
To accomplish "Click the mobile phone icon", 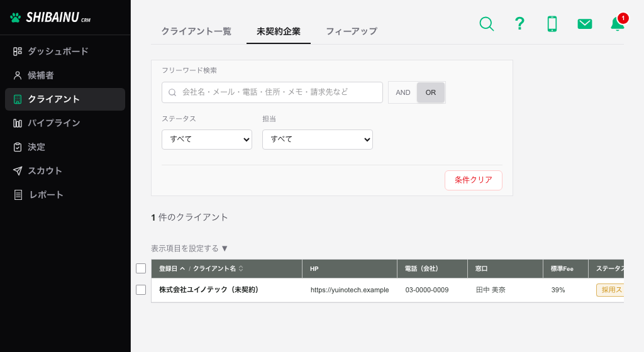I will click(552, 24).
